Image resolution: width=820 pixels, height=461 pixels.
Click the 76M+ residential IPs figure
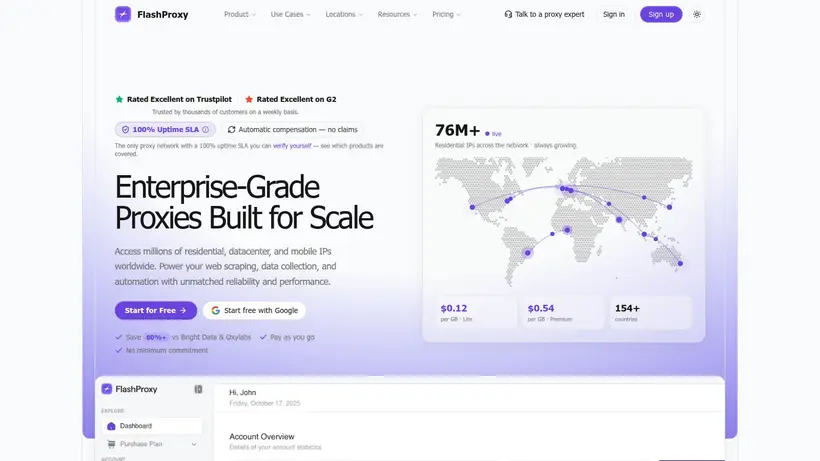pos(458,130)
